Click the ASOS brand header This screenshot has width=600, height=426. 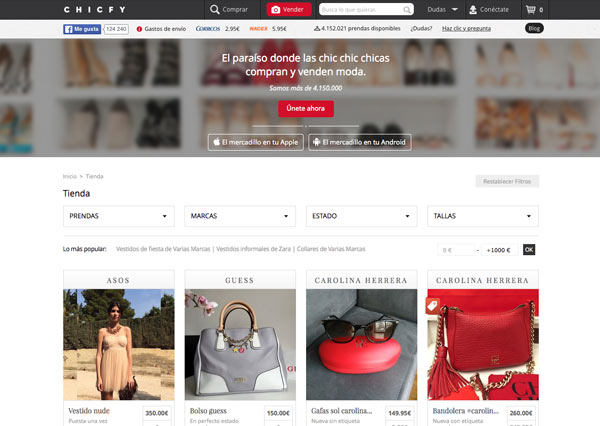click(119, 280)
